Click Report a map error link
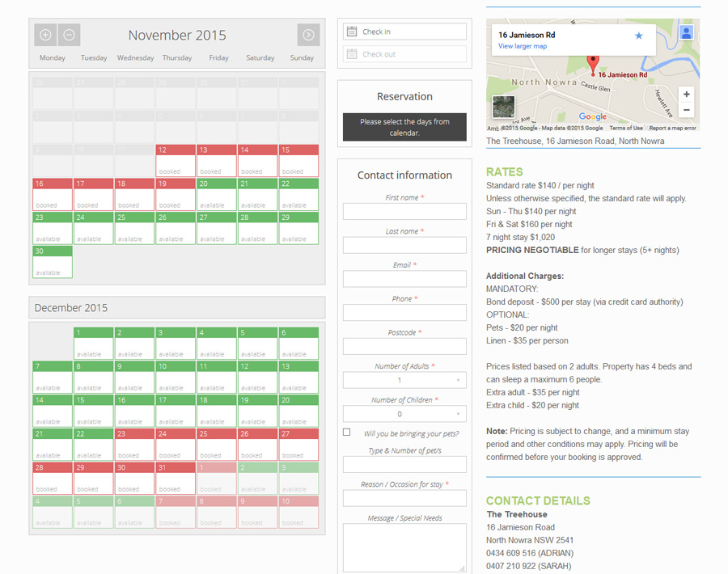Screen dimensions: 728x574 [672, 128]
